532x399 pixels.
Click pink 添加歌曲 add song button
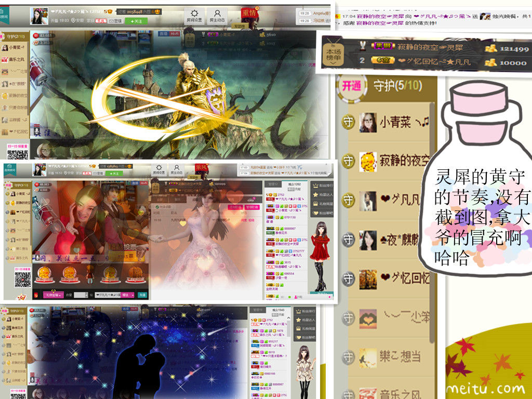(235, 207)
